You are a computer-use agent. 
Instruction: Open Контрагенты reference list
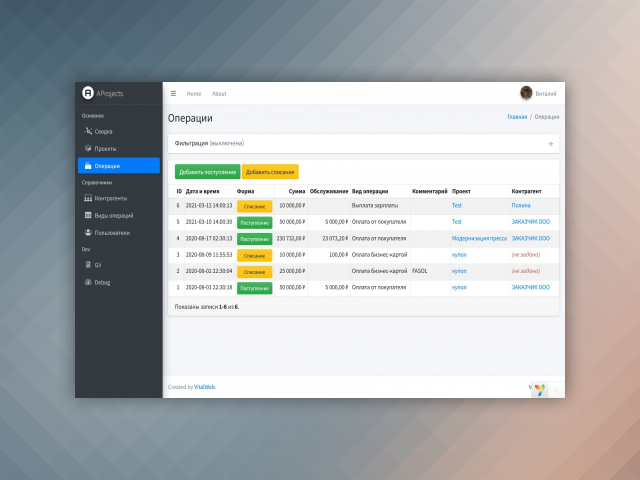119,198
